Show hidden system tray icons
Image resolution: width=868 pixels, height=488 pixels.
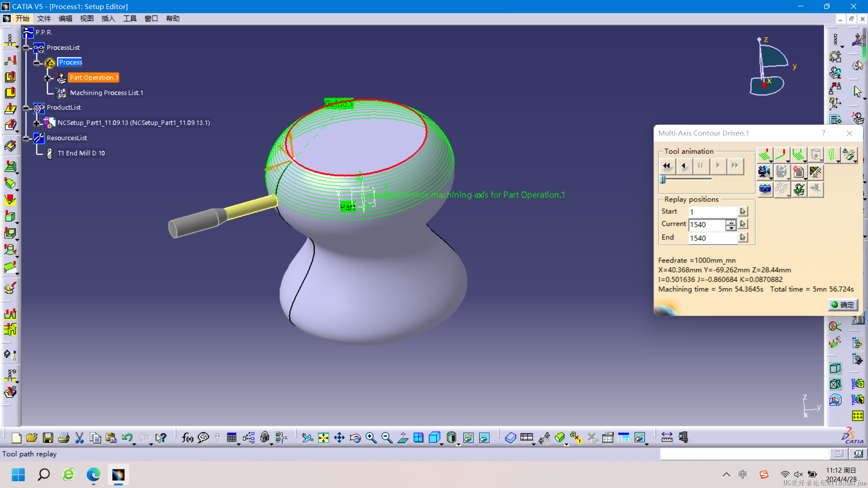click(726, 474)
